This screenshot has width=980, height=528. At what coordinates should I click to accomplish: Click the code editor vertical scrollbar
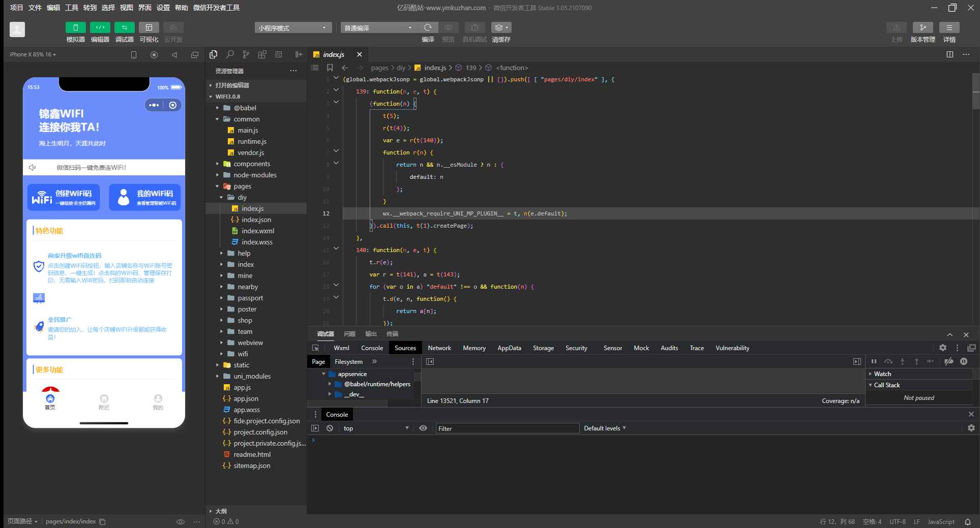tap(975, 91)
